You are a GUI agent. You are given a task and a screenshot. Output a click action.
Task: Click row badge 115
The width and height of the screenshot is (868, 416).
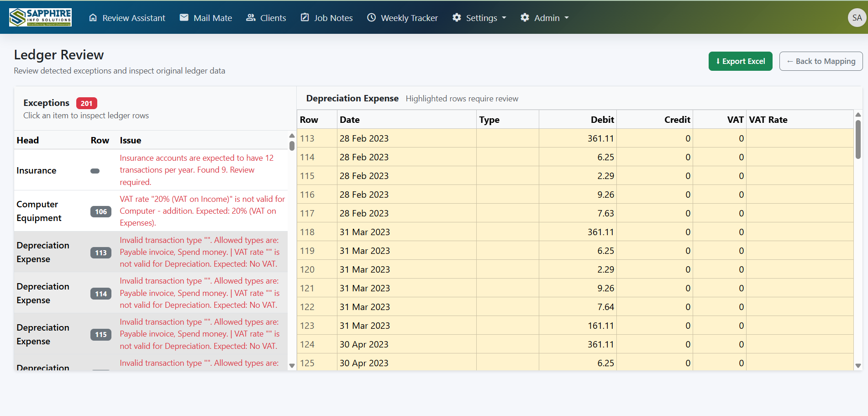101,334
